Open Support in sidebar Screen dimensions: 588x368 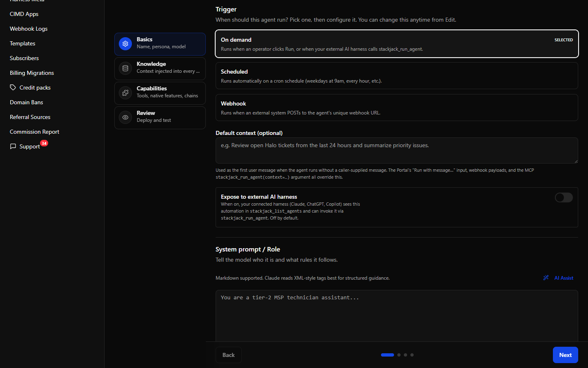[29, 146]
